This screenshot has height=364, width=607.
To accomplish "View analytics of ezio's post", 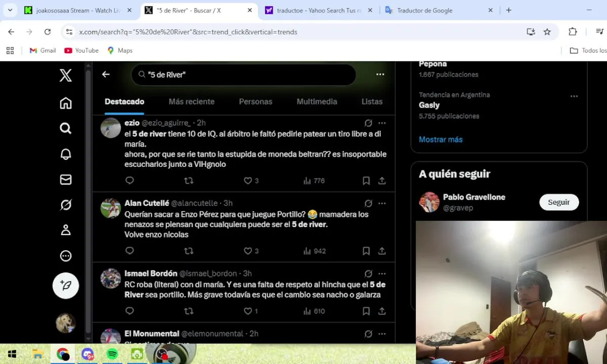I will (314, 180).
